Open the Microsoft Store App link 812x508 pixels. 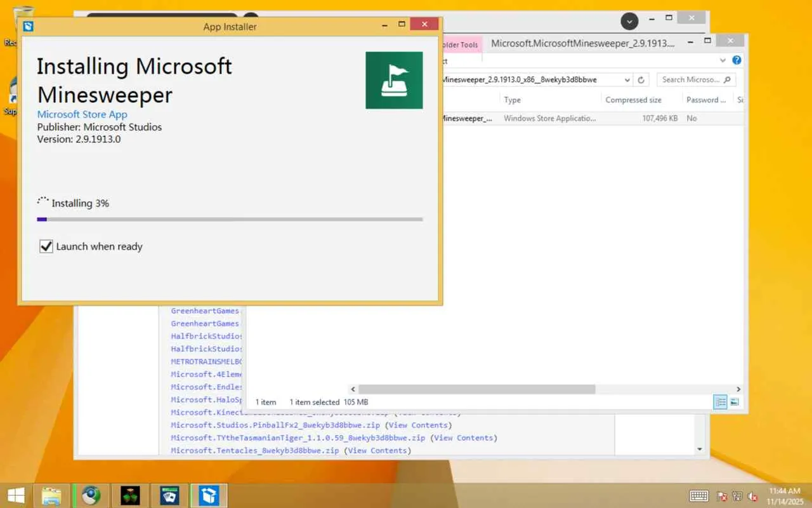(x=82, y=114)
